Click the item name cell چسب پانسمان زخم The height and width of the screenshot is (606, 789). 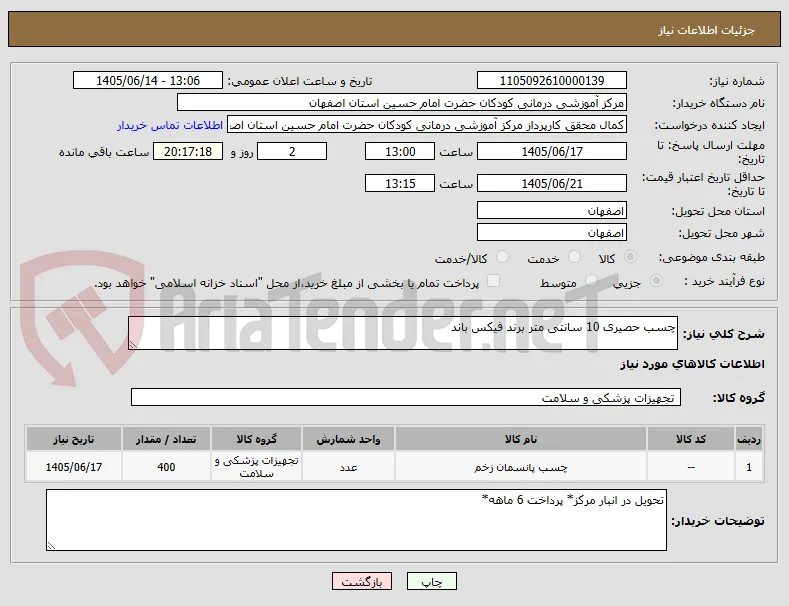[x=521, y=467]
